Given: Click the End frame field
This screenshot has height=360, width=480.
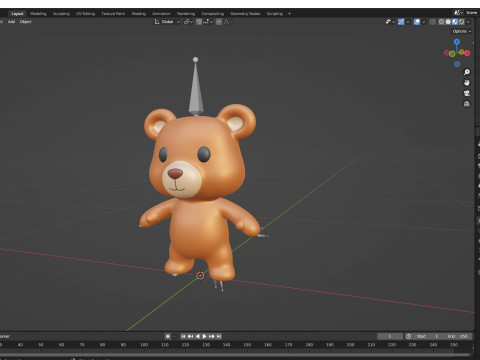Looking at the screenshot, I should pos(458,336).
